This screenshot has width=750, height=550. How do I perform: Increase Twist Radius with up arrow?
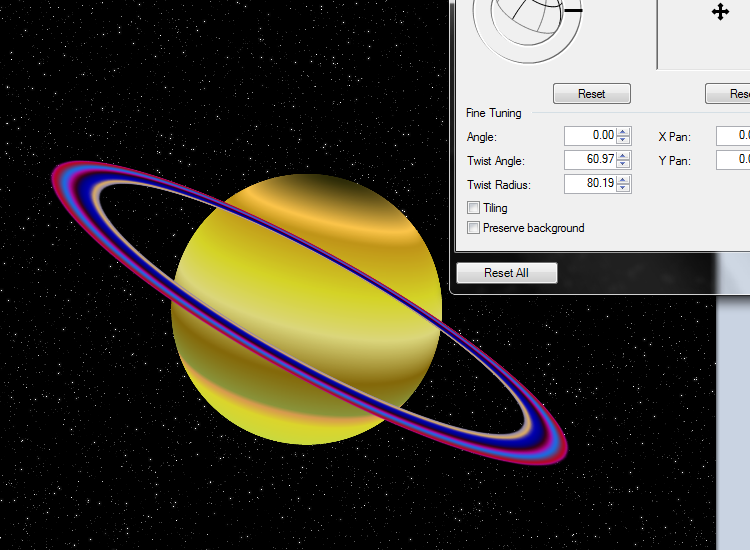pos(624,180)
